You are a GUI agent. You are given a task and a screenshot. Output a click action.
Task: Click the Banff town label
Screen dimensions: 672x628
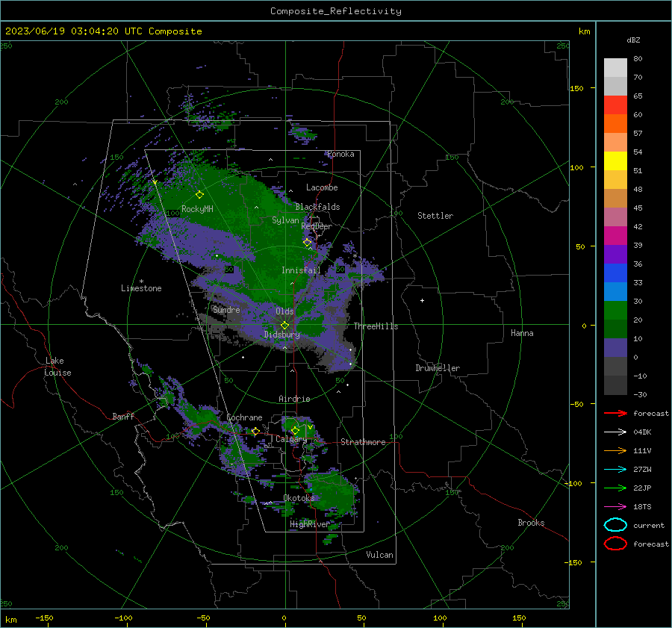point(123,416)
